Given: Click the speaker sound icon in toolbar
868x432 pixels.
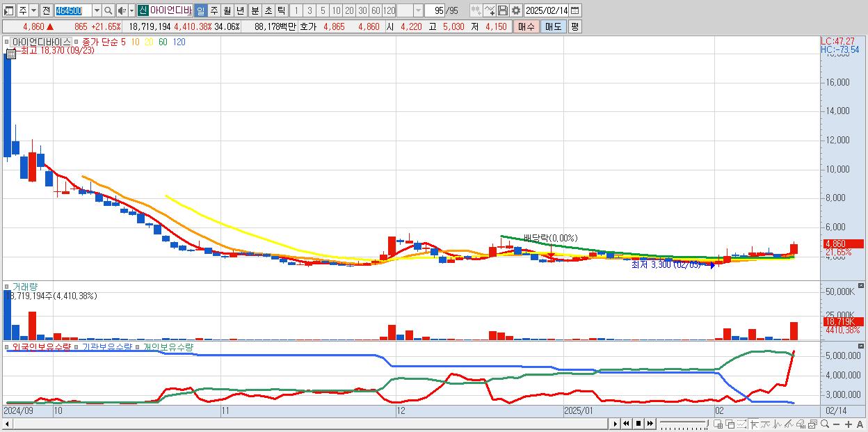Looking at the screenshot, I should (122, 10).
